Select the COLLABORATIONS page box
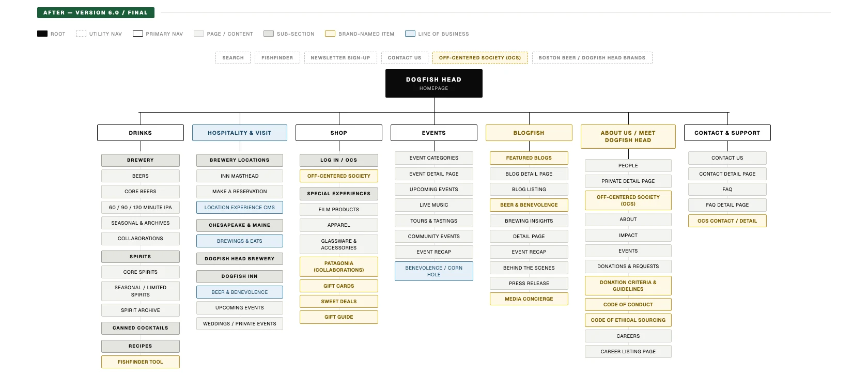 point(141,239)
